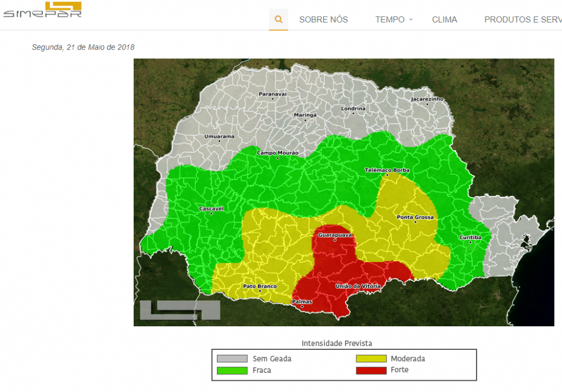This screenshot has height=392, width=562.
Task: Open the PRODUTOS E SERVIÇOS menu
Action: click(x=523, y=20)
